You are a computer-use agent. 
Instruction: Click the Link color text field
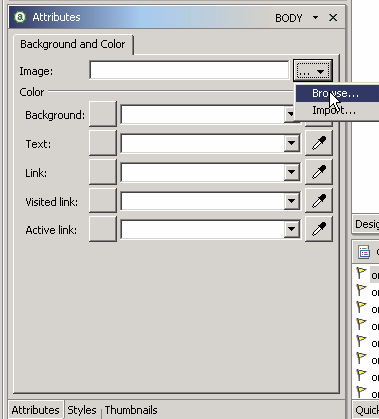coord(202,172)
